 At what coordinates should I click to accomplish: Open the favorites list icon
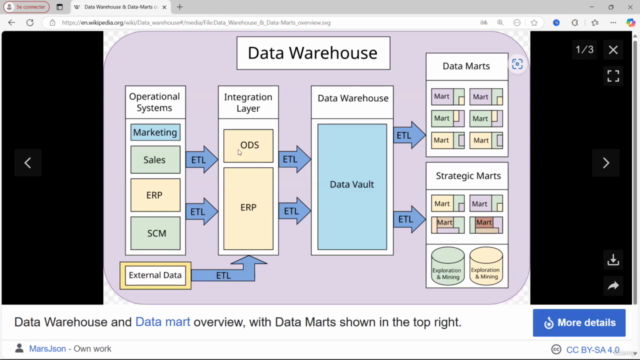click(x=595, y=23)
